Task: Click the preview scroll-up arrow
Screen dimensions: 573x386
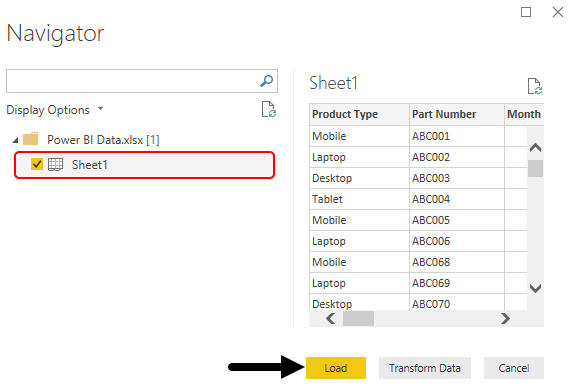Action: 535,148
